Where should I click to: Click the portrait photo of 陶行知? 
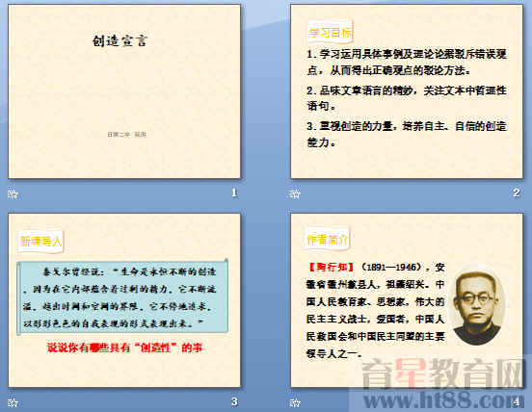pyautogui.click(x=478, y=305)
